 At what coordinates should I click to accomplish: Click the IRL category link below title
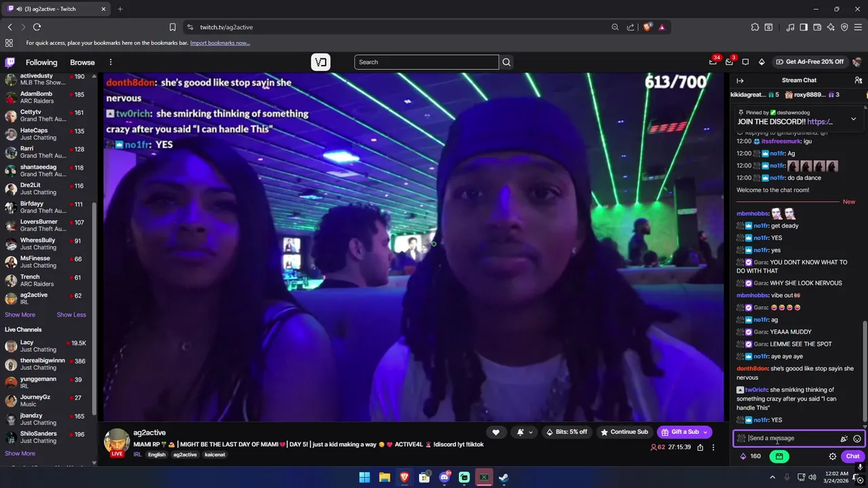pyautogui.click(x=138, y=455)
